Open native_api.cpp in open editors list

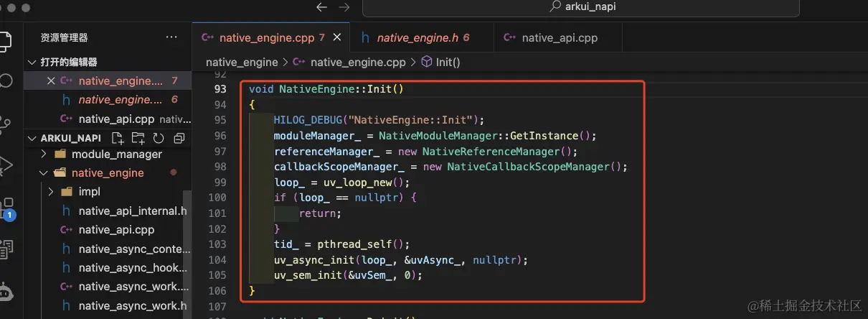tap(108, 119)
